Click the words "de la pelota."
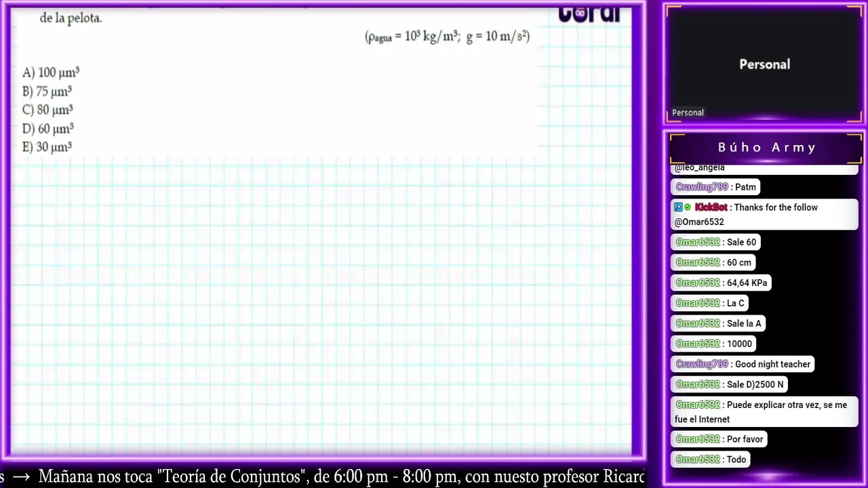This screenshot has width=868, height=488. [71, 18]
